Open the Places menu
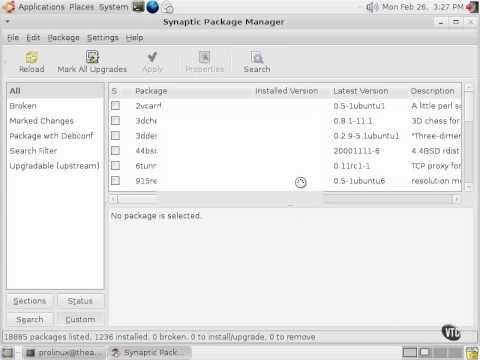480x360 pixels. (82, 7)
